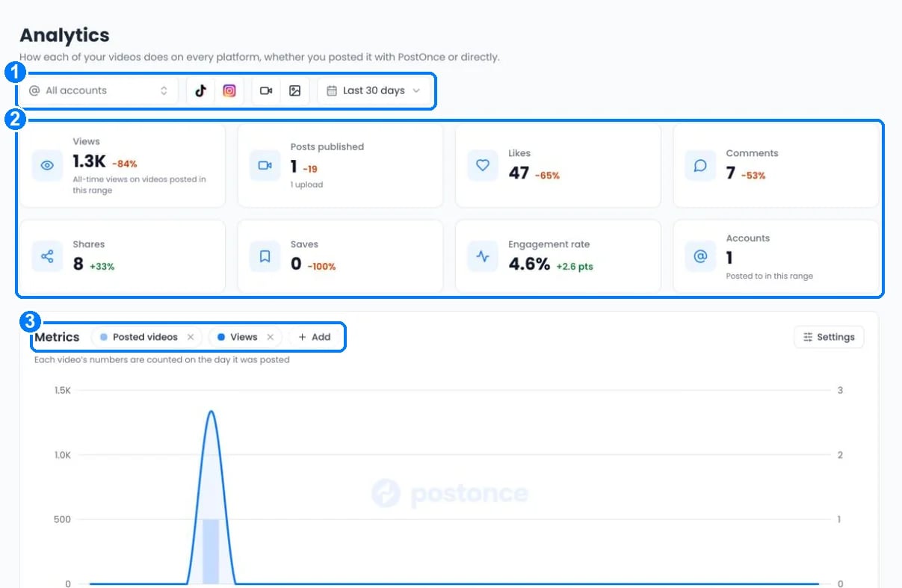Click the posted video bar in the chart
This screenshot has width=902, height=588.
tap(211, 551)
